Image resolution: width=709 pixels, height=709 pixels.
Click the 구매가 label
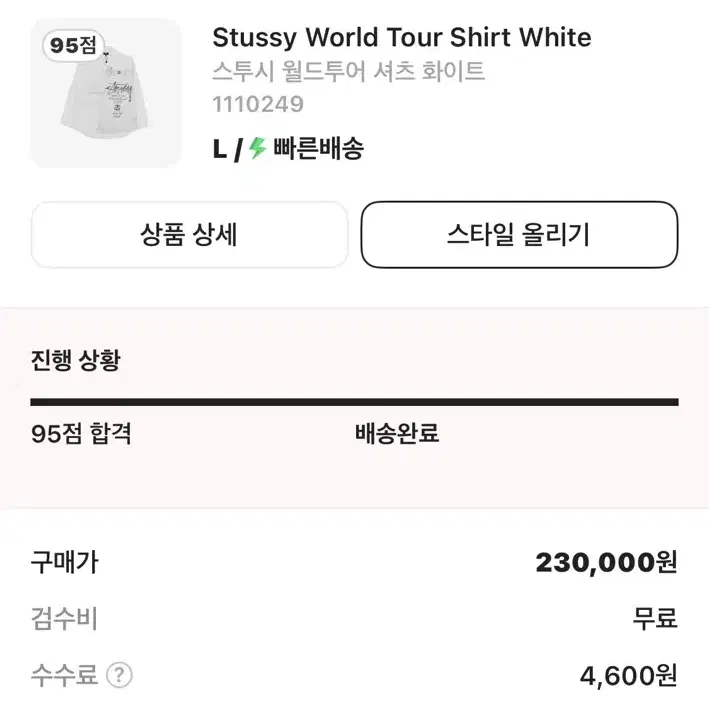(64, 562)
